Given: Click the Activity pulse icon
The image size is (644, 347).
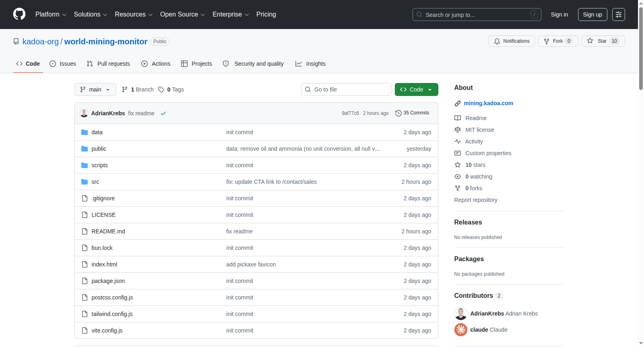Looking at the screenshot, I should click(x=458, y=141).
